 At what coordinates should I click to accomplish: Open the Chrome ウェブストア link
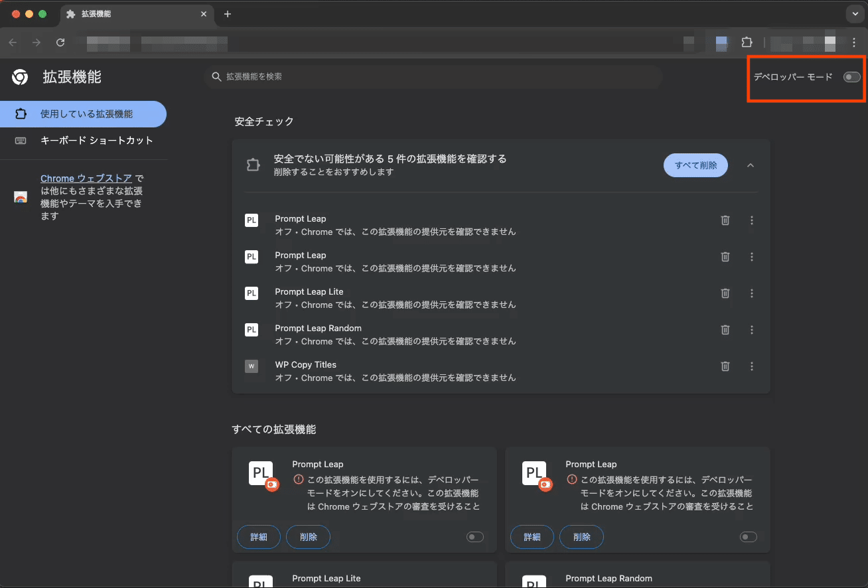86,179
